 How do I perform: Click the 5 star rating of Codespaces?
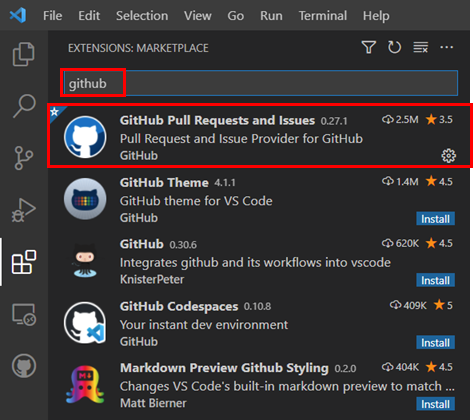click(x=443, y=305)
